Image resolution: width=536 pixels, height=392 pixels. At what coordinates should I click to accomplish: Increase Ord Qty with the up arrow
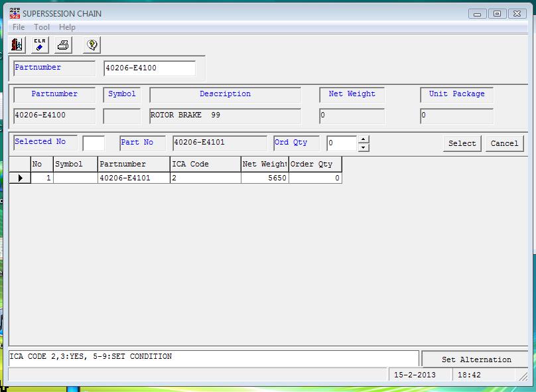coord(363,139)
